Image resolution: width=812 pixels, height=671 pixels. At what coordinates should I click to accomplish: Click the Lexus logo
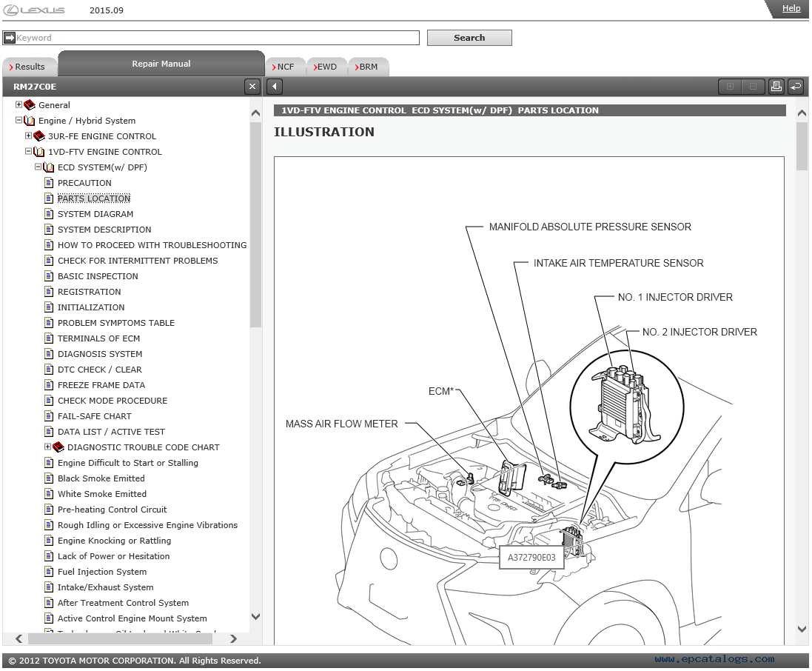click(x=34, y=10)
